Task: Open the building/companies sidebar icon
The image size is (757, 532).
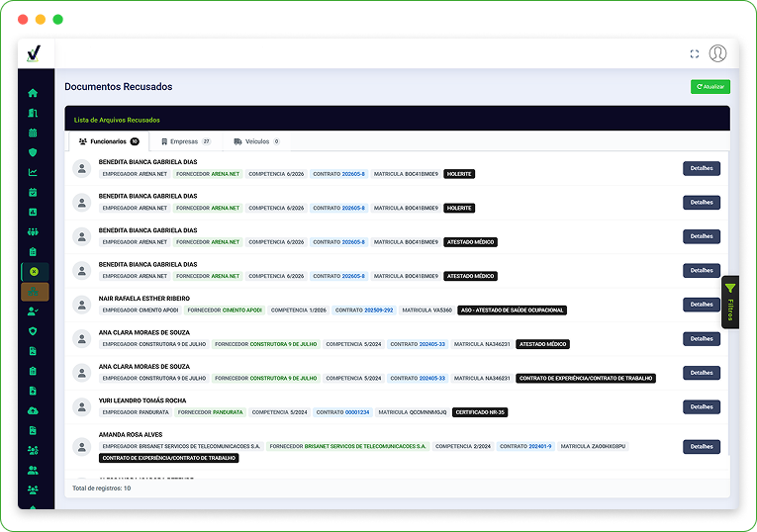Action: [x=33, y=113]
